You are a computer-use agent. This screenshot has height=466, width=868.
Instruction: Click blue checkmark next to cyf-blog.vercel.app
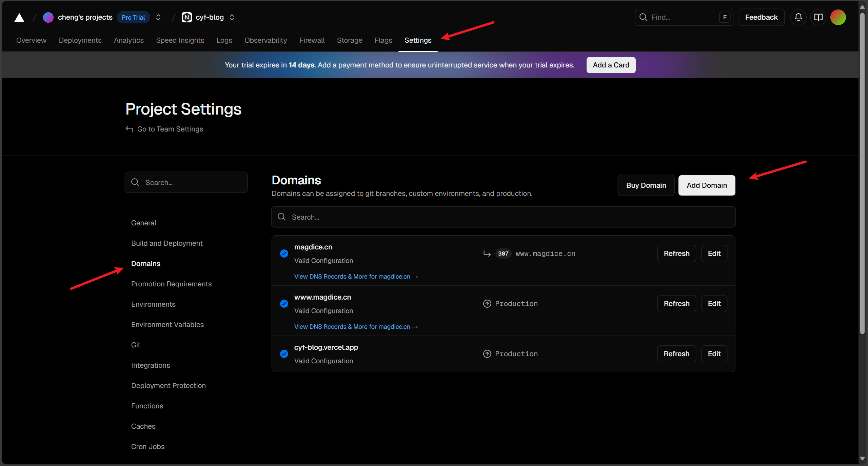(284, 354)
